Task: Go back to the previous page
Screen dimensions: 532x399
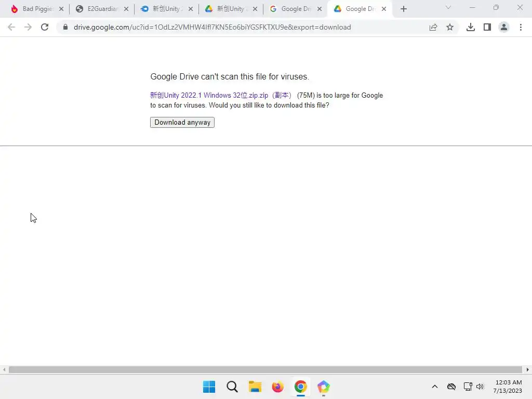Action: tap(11, 27)
